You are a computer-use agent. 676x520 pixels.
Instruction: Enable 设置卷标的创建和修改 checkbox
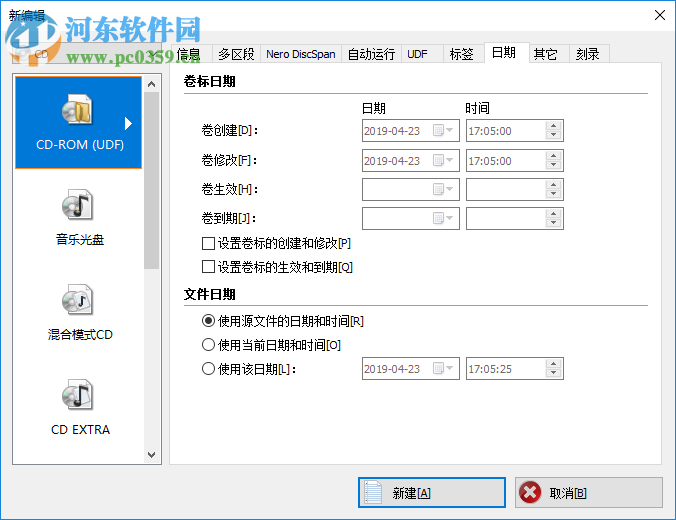click(x=208, y=244)
